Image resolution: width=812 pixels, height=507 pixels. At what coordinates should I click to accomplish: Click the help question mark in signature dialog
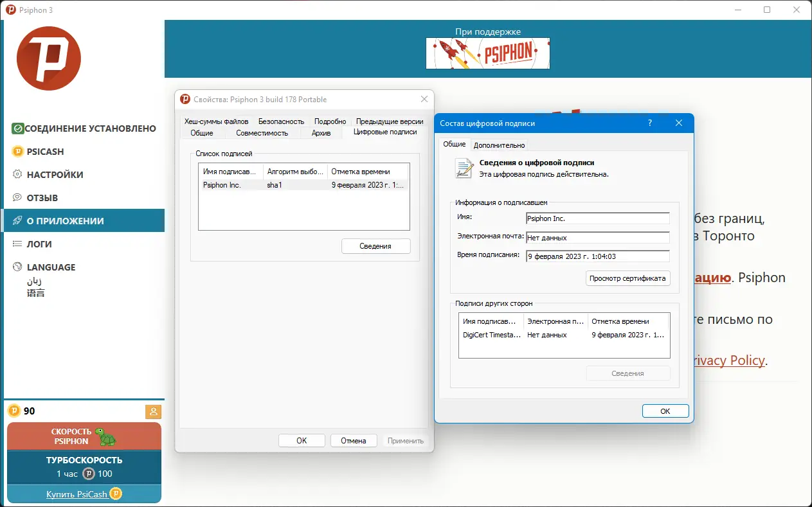pos(649,123)
